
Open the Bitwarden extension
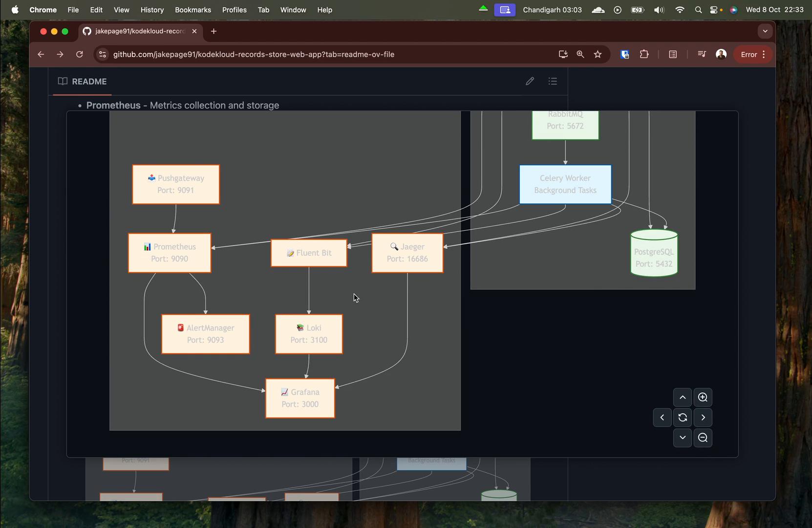pos(624,54)
